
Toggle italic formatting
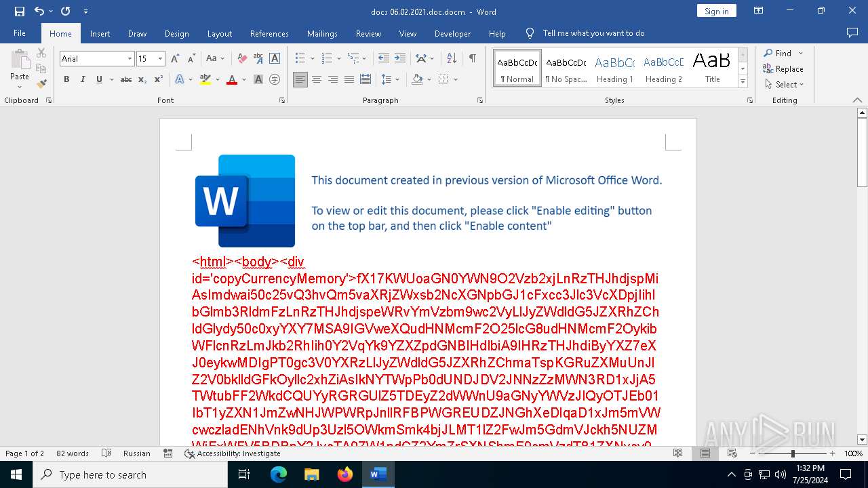83,79
